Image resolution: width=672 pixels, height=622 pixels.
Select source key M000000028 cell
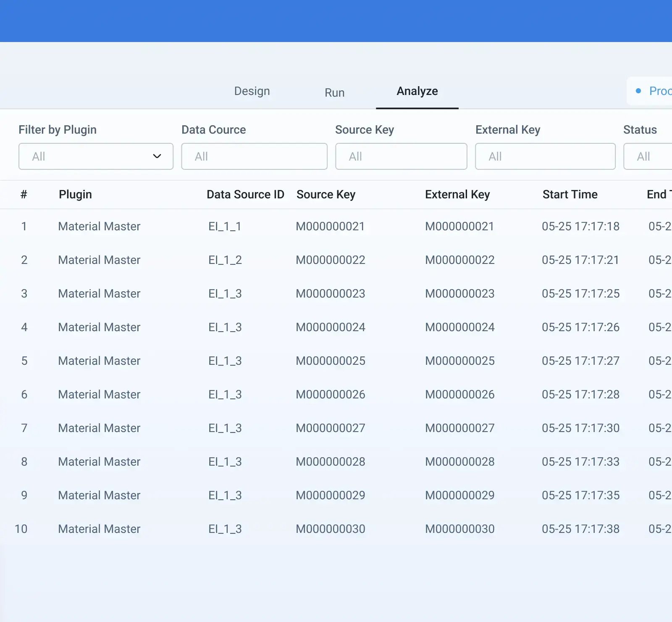pyautogui.click(x=331, y=461)
